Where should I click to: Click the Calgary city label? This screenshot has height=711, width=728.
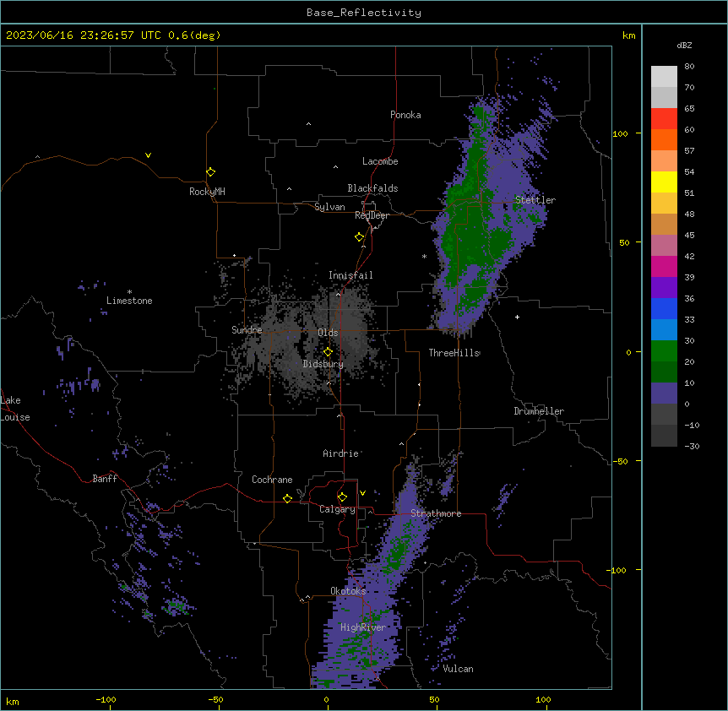point(337,509)
